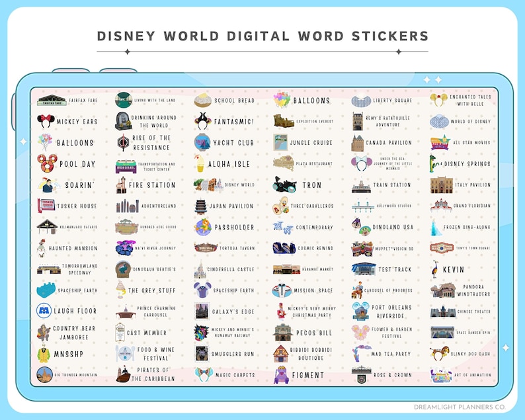Click the Fire Station building icon
The image size is (525, 420).
point(121,185)
